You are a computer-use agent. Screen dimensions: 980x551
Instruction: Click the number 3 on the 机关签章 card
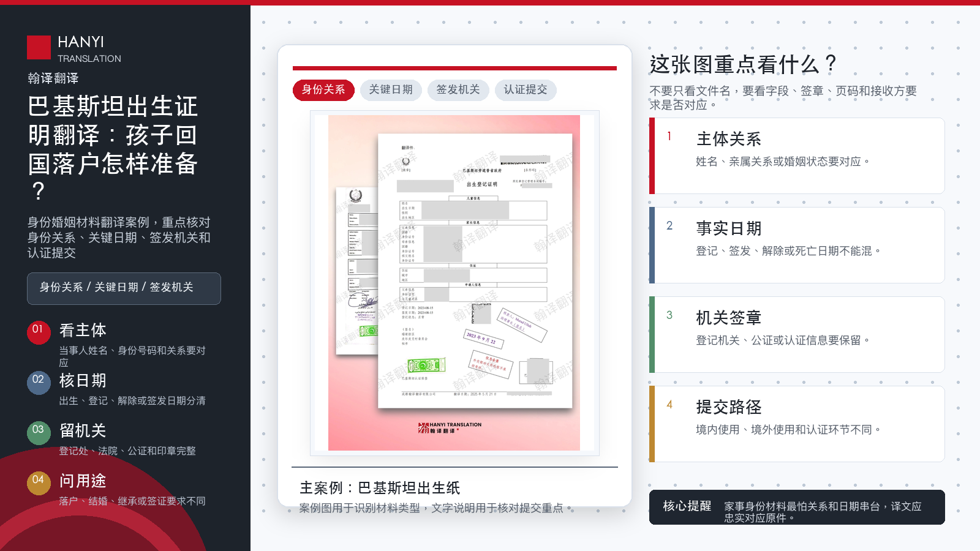669,315
